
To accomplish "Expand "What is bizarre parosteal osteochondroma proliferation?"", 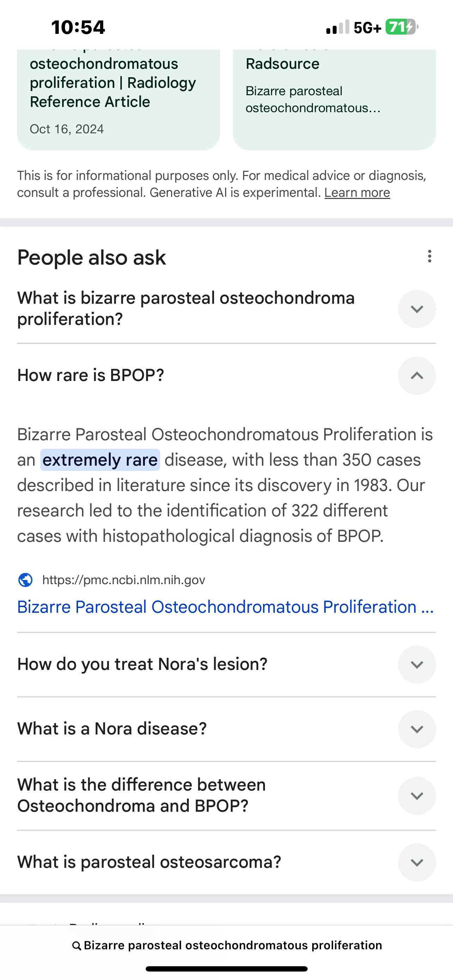I will 417,309.
